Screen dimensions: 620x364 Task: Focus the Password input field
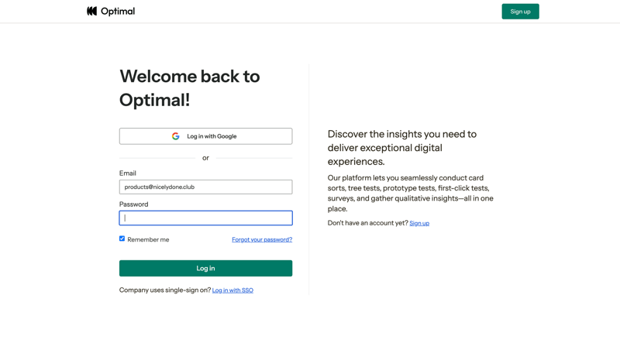click(x=205, y=218)
